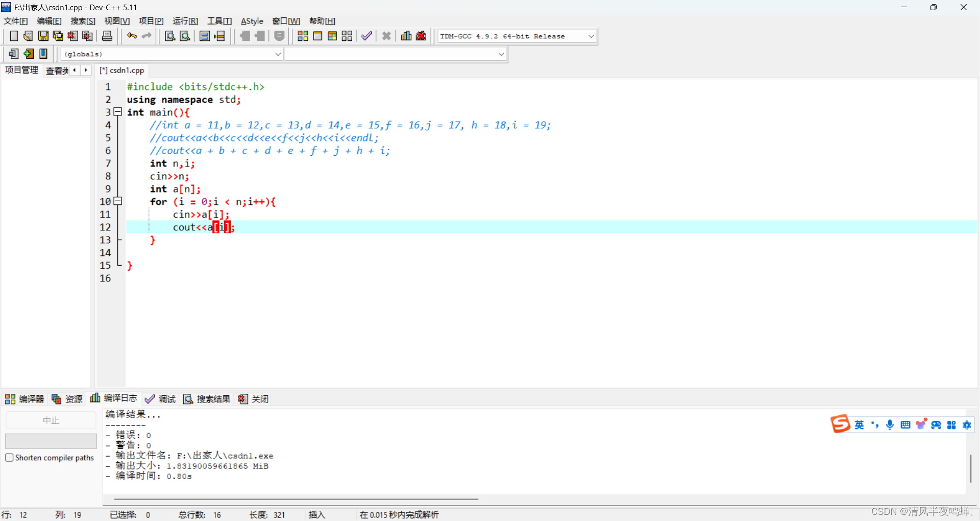Toggle Sogou punctuation mode
The width and height of the screenshot is (980, 521).
[x=875, y=425]
